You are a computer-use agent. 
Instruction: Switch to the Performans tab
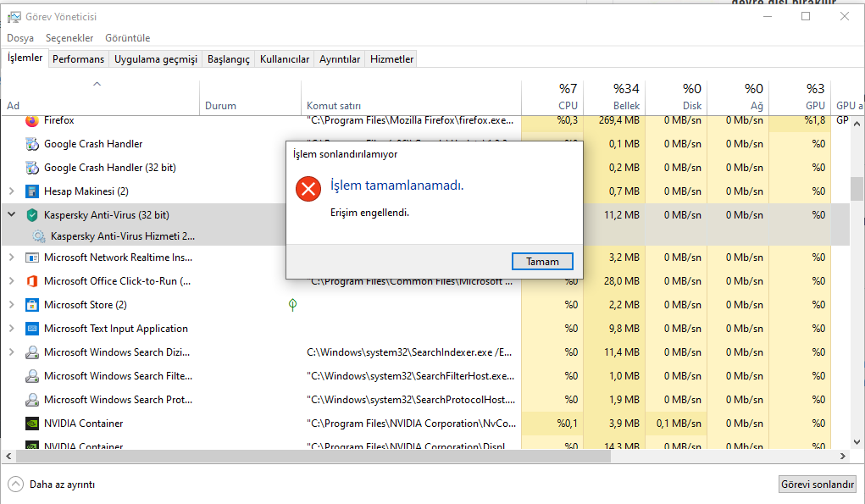coord(78,59)
